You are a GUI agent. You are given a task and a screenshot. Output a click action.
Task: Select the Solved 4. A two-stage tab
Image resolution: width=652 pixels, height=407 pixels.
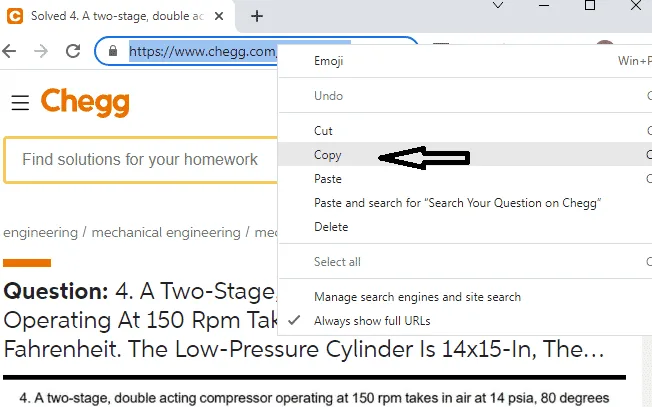(x=116, y=16)
